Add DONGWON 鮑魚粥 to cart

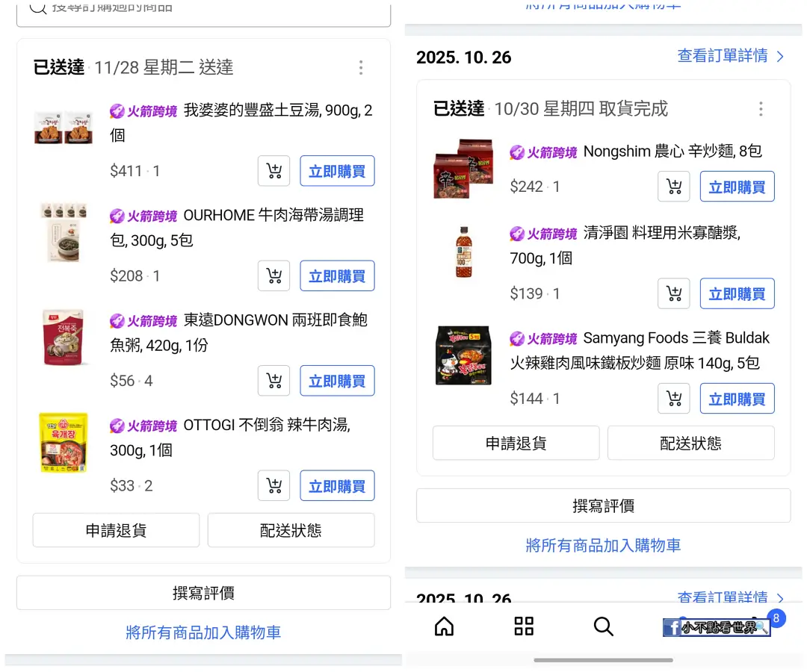tap(273, 381)
